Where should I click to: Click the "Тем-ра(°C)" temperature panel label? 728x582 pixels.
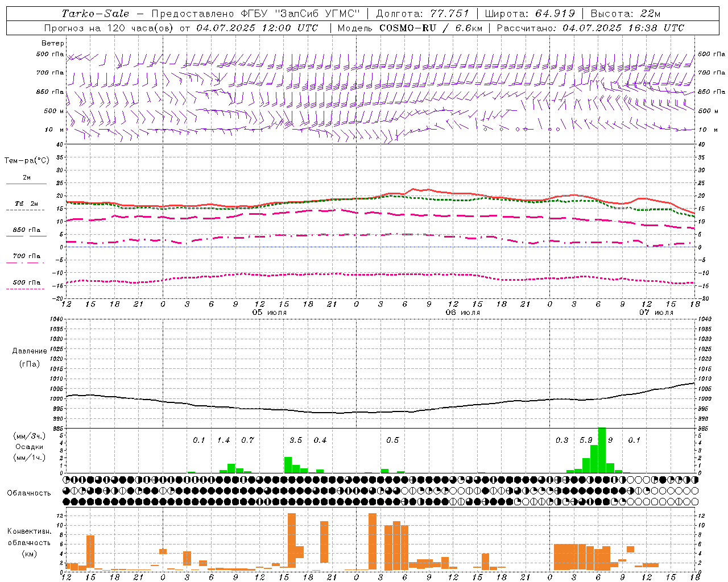pos(27,161)
